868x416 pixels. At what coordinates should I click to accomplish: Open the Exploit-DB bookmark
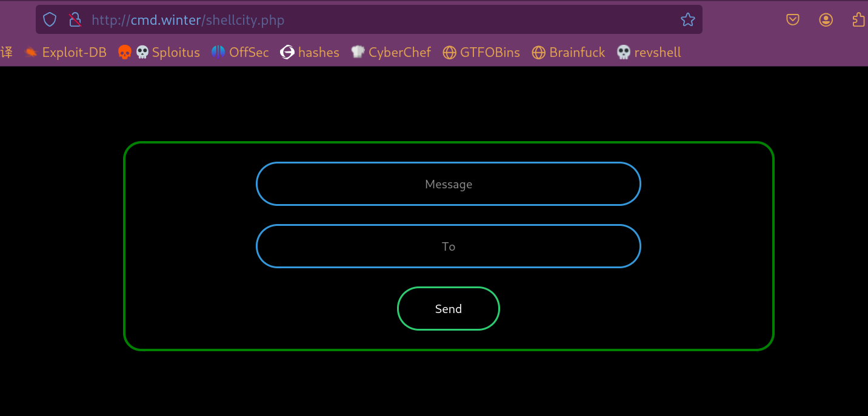pyautogui.click(x=65, y=53)
